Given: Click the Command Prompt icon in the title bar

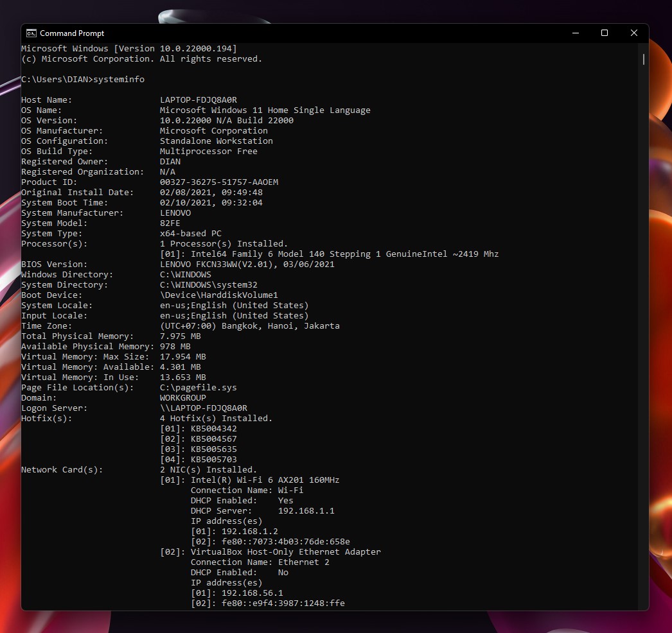Looking at the screenshot, I should point(30,33).
